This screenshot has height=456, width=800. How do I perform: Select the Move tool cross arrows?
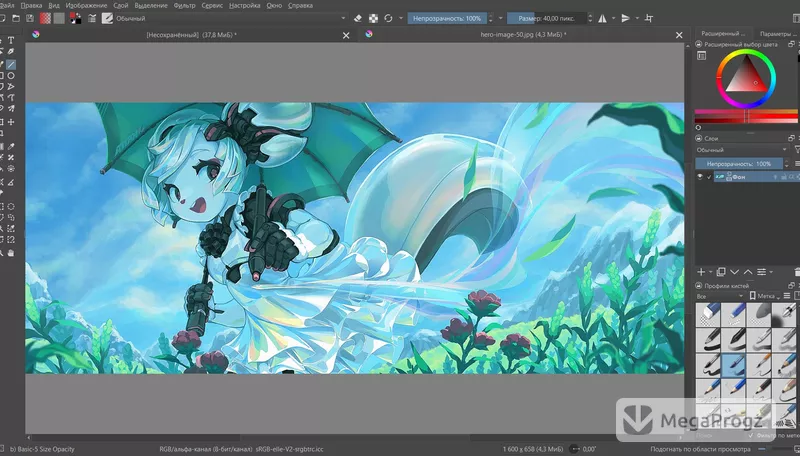tap(11, 122)
